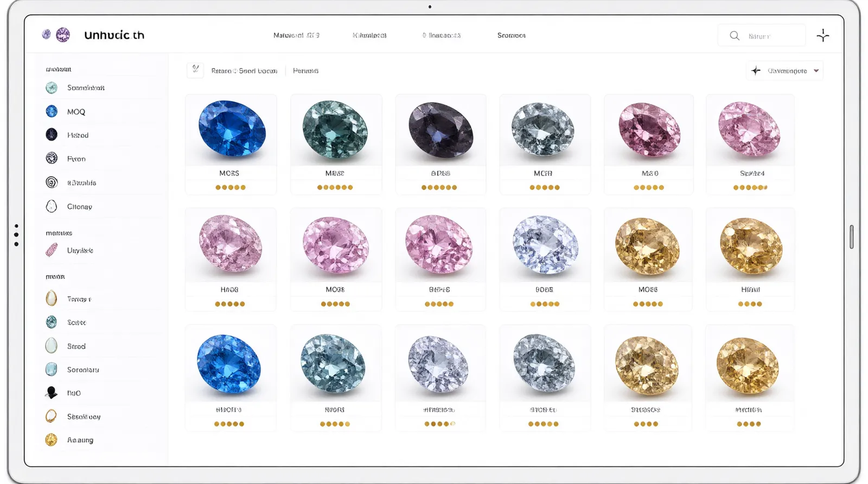Click the vertical scrollbar handle on the right
This screenshot has width=868, height=484.
[x=852, y=237]
